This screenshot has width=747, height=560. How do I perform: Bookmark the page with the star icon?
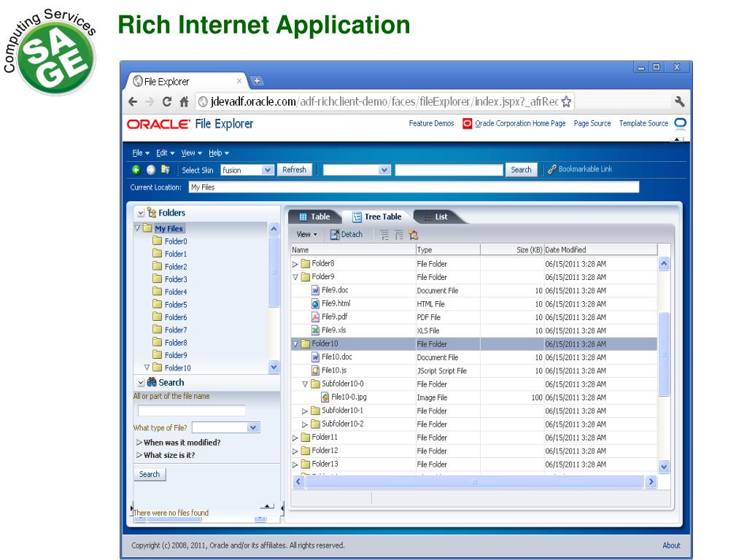566,101
